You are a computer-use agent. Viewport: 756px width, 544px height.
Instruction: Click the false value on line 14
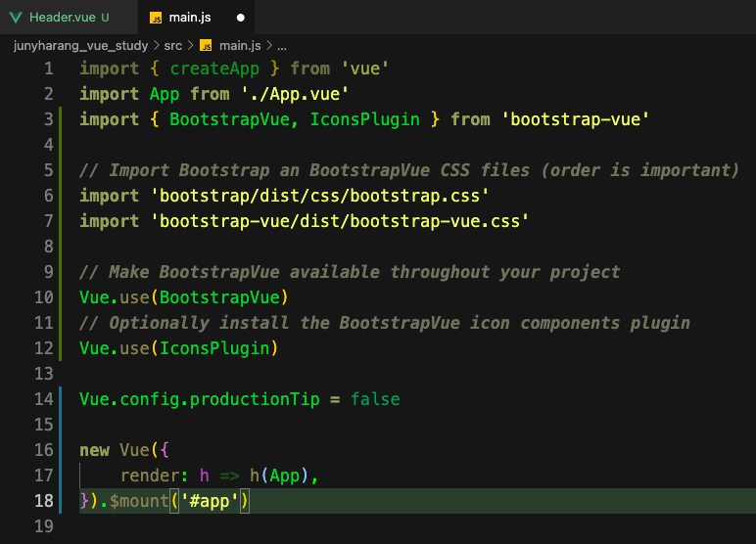(x=375, y=399)
